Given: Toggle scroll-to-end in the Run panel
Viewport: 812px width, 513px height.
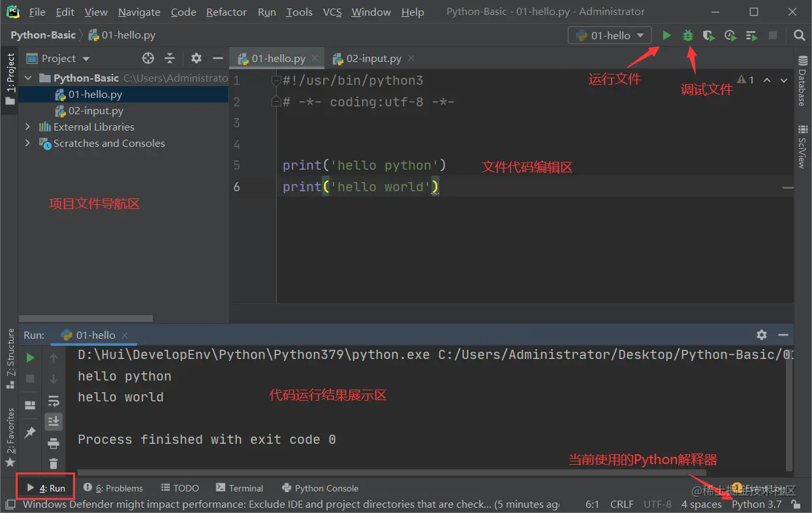Looking at the screenshot, I should pyautogui.click(x=54, y=422).
